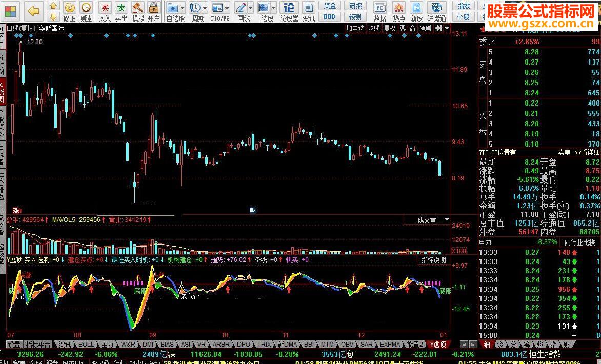Expand the 选股 dropdown arrow
The height and width of the screenshot is (364, 601).
(x=274, y=8)
